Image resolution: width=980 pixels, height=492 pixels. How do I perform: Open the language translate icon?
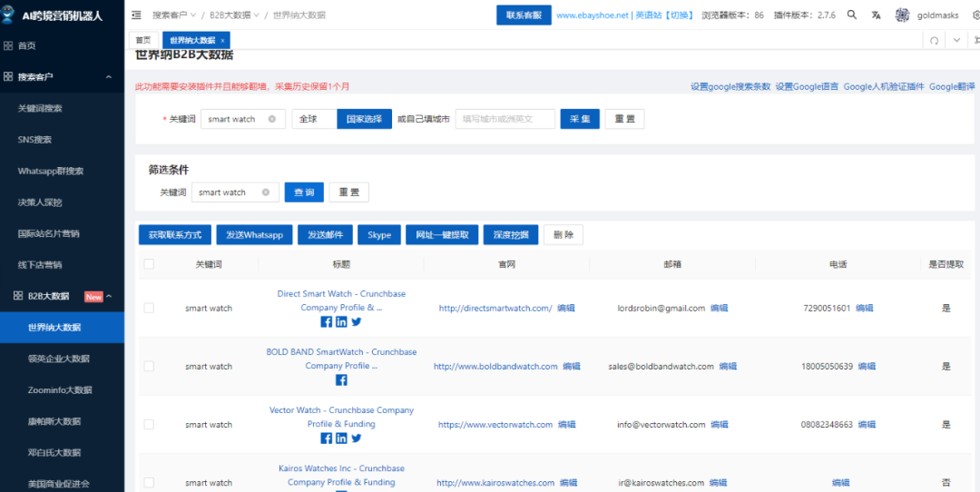tap(877, 15)
